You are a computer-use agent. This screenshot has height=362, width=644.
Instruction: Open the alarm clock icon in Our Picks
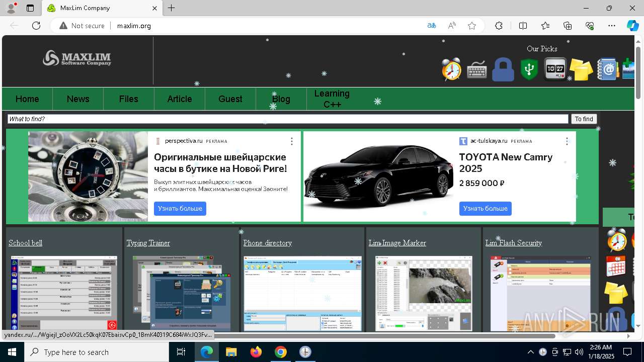tap(451, 69)
